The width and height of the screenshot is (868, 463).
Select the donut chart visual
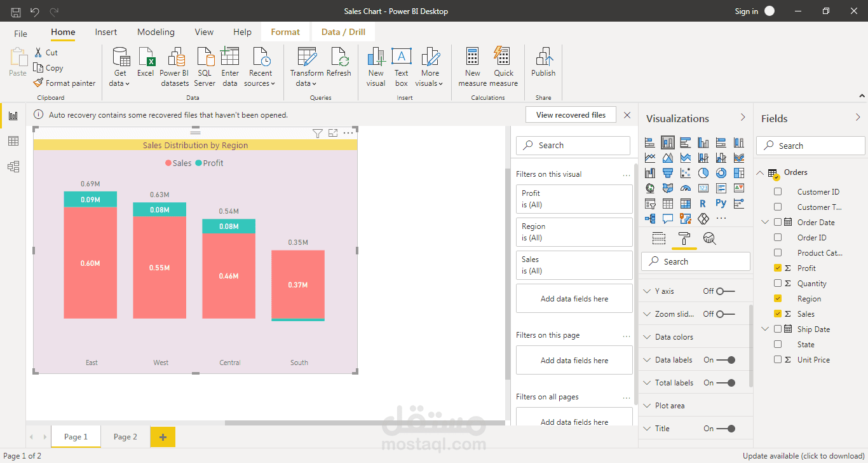(721, 173)
